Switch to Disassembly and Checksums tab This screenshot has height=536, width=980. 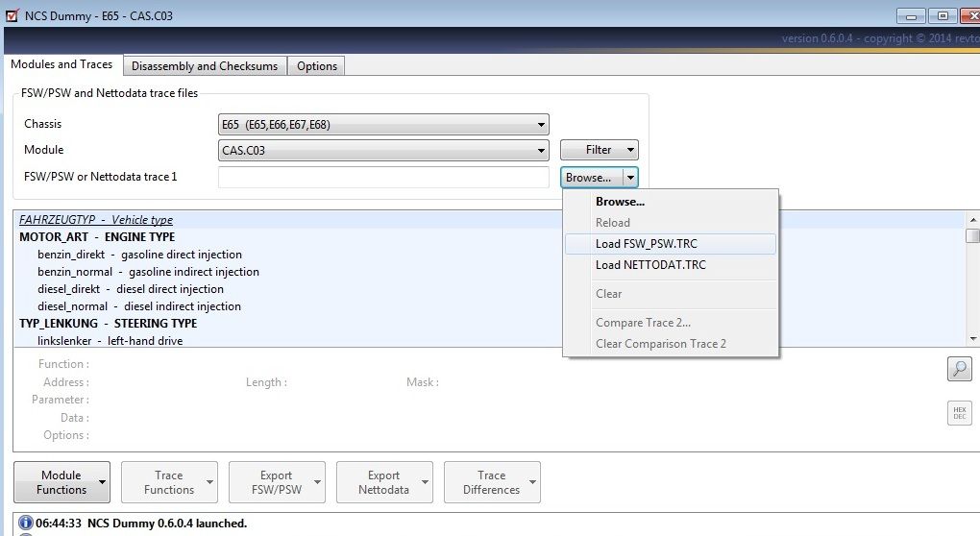[205, 65]
